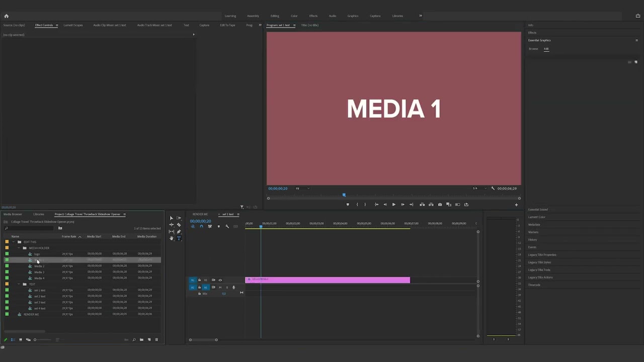The width and height of the screenshot is (644, 362).
Task: Select the set 3 text sequence
Action: [40, 302]
